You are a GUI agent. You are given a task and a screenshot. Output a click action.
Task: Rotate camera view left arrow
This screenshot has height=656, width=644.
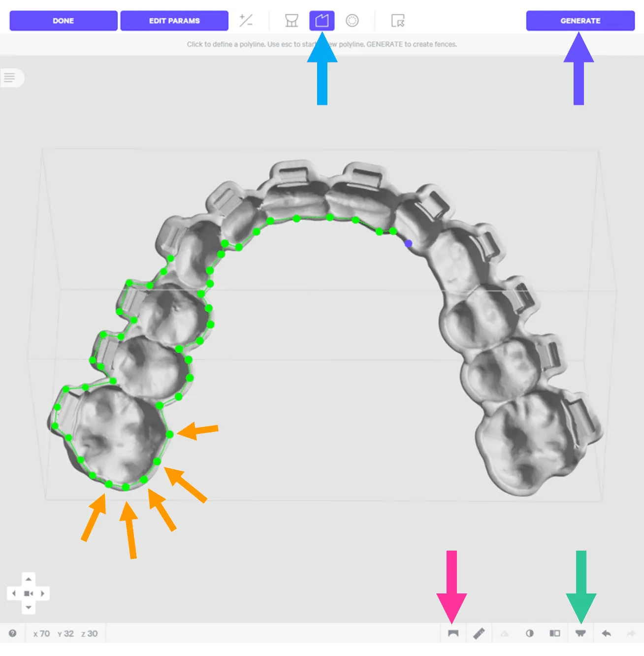tap(14, 593)
